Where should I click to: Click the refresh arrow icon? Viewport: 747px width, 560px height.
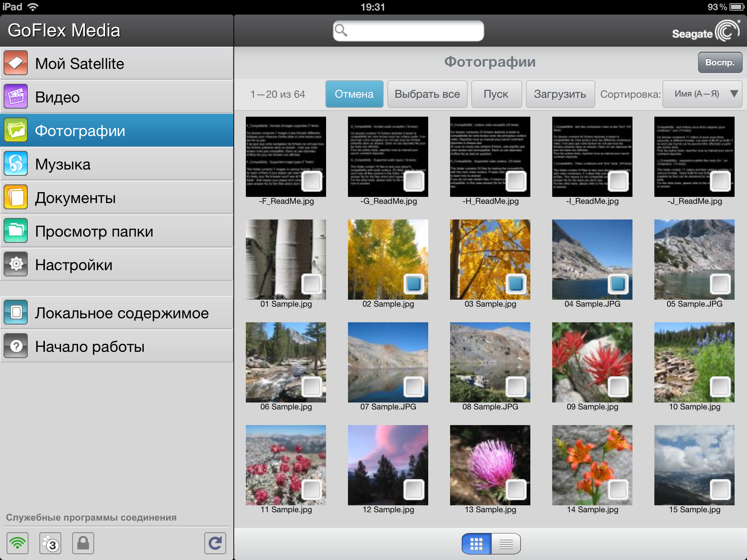[215, 543]
